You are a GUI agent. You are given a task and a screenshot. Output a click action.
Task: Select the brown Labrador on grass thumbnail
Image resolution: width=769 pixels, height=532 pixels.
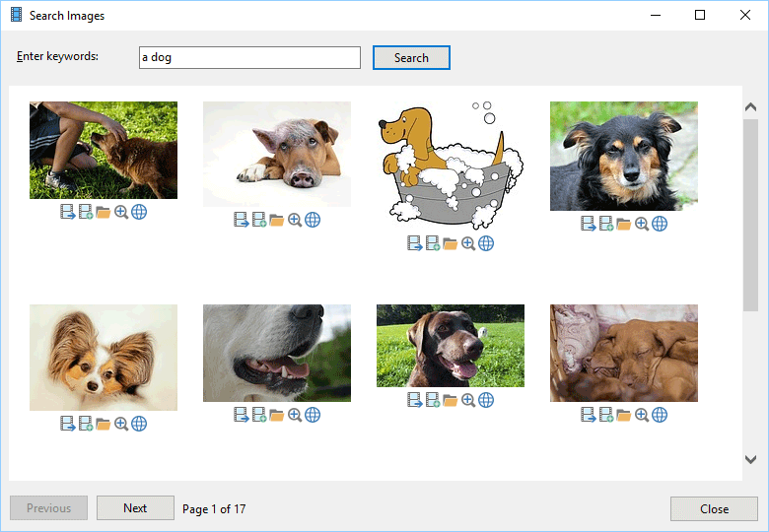(451, 346)
